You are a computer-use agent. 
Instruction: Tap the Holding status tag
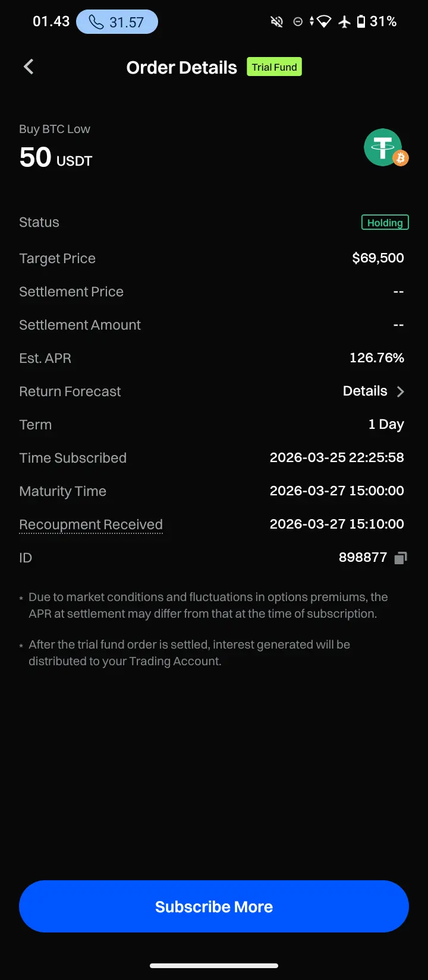pyautogui.click(x=385, y=223)
